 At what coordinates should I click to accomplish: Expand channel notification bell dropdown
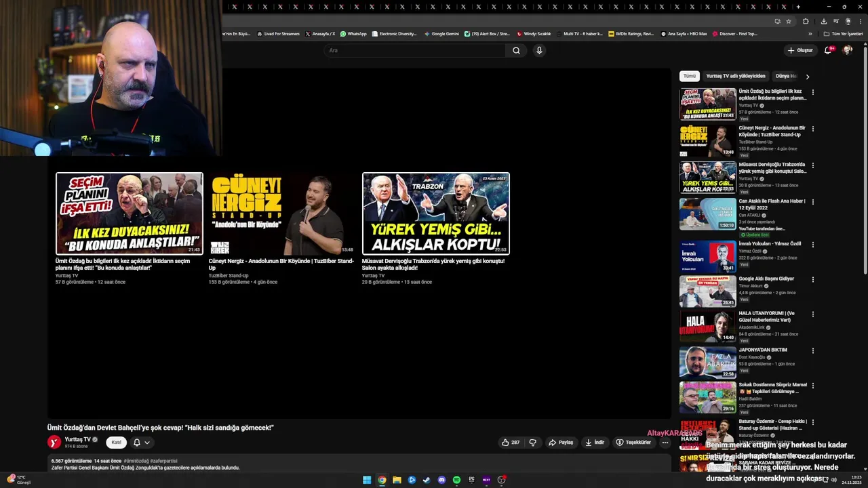pyautogui.click(x=141, y=443)
